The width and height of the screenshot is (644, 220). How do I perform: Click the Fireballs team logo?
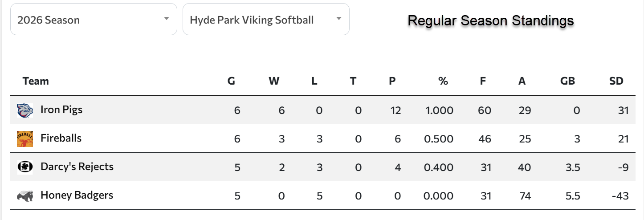25,139
